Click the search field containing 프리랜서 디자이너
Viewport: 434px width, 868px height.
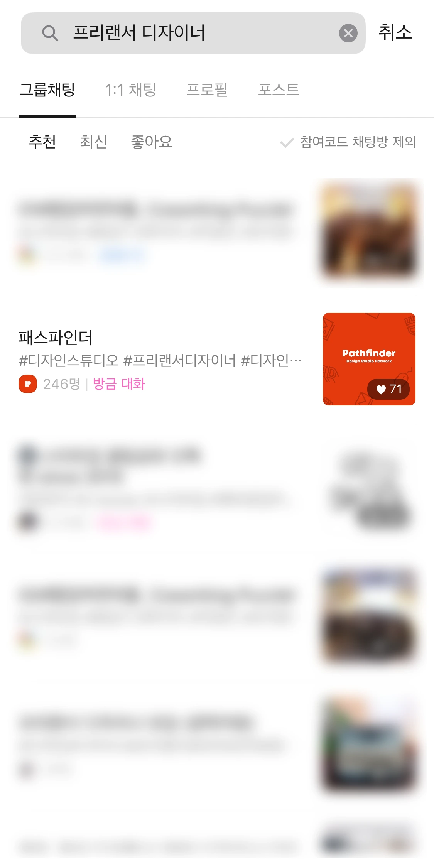(193, 33)
